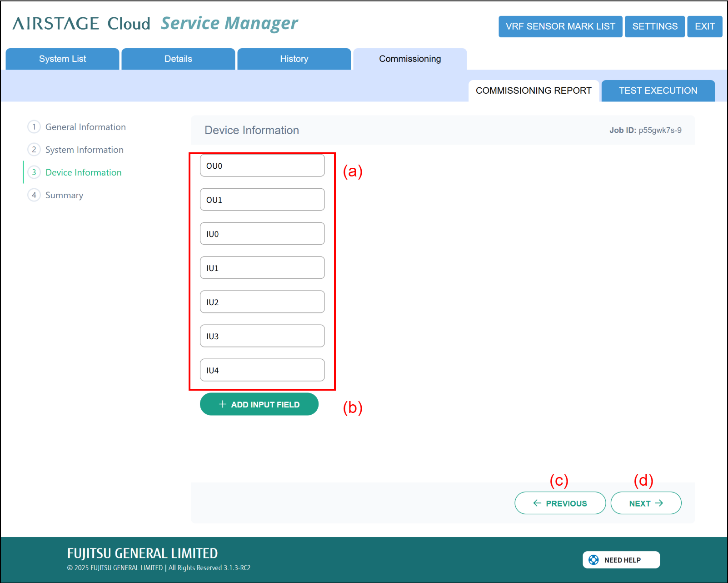Screen dimensions: 728x583
Task: Open the Details tab
Action: (178, 59)
